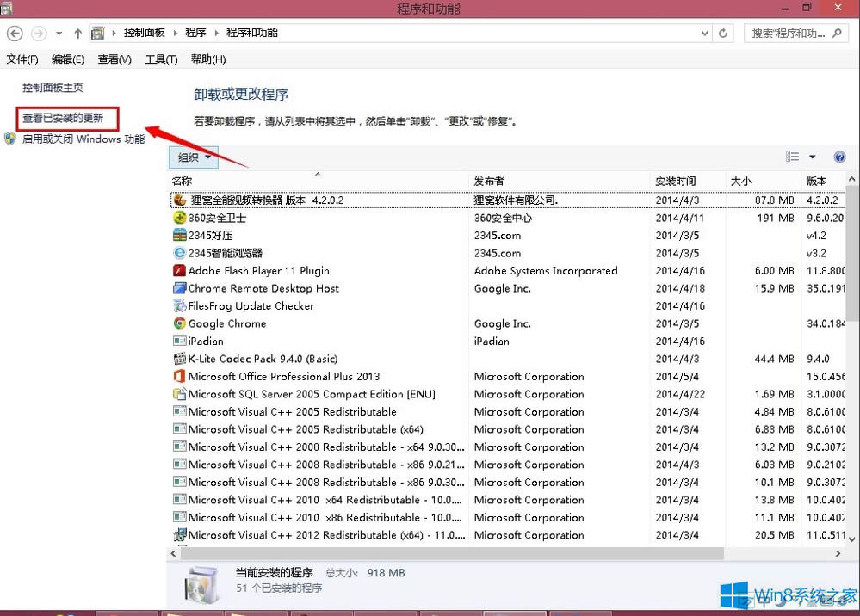Viewport: 860px width, 616px height.
Task: Expand the view options dropdown arrow
Action: click(813, 157)
